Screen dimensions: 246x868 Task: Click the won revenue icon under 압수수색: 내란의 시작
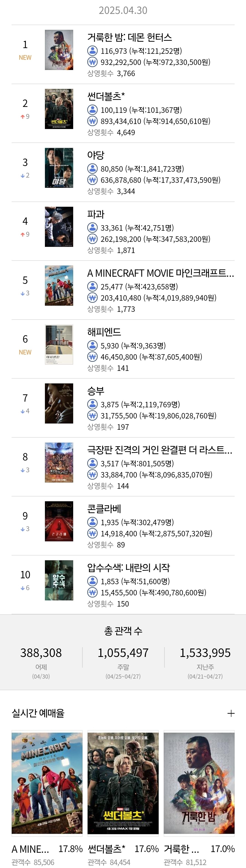[92, 592]
